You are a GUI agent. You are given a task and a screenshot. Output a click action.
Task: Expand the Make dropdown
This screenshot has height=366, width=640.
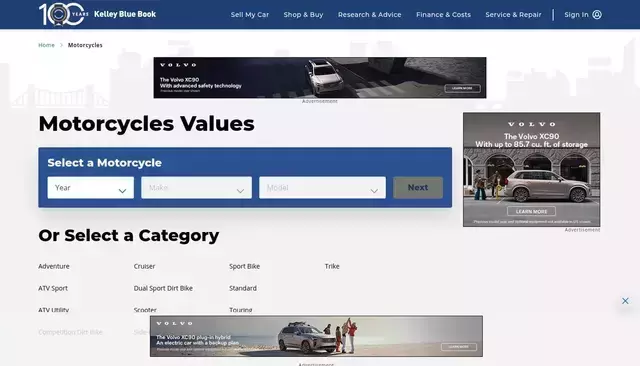pos(196,188)
